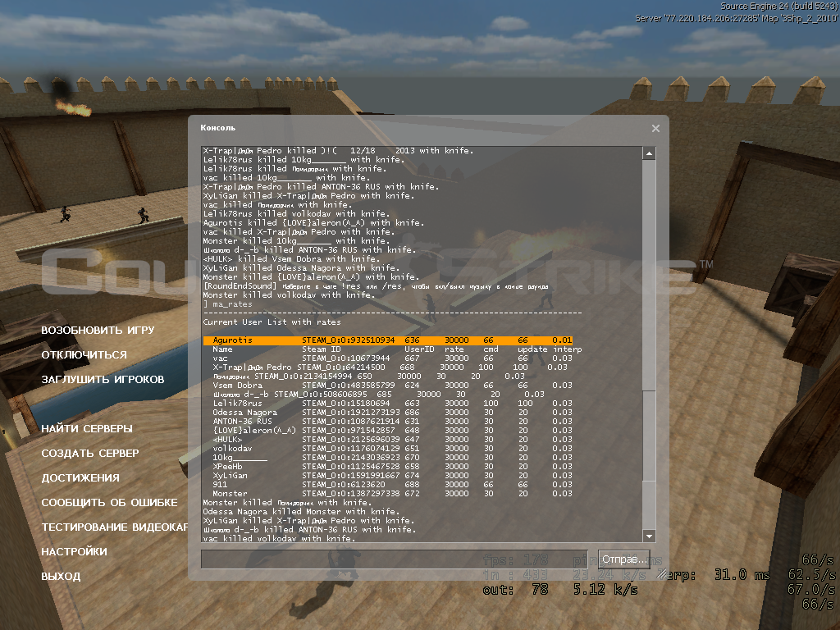Click line 'Agurotis killed {LOVE}aleron' in console
Screen dimensions: 840x630
point(313,223)
